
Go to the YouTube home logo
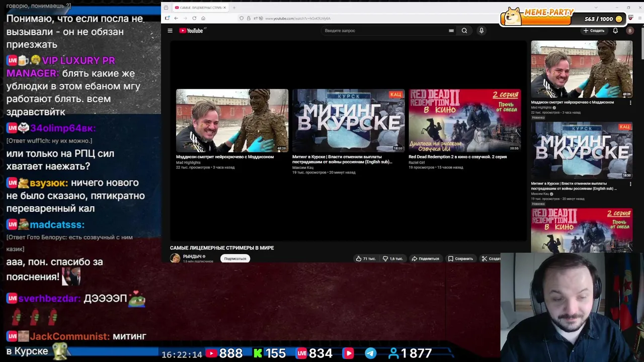point(191,31)
